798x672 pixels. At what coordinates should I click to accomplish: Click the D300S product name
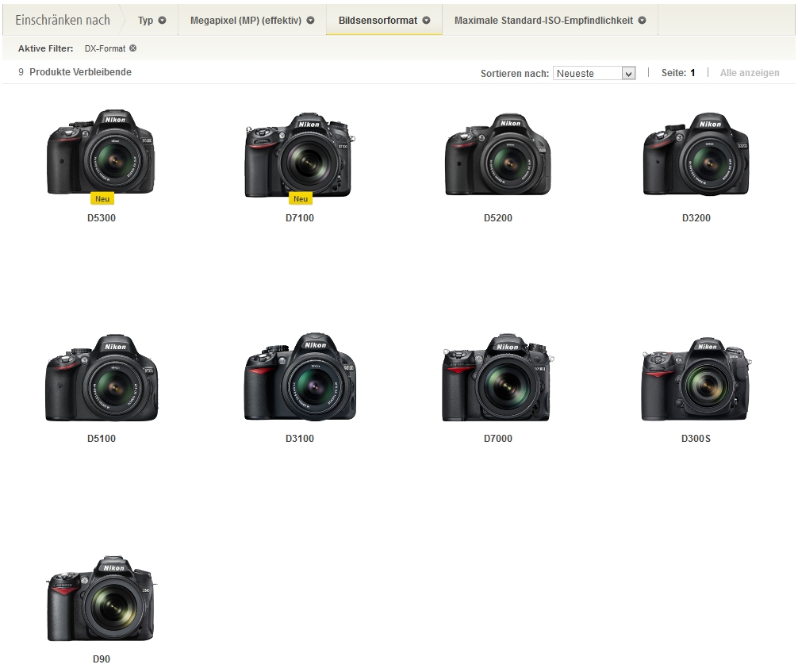pyautogui.click(x=696, y=438)
